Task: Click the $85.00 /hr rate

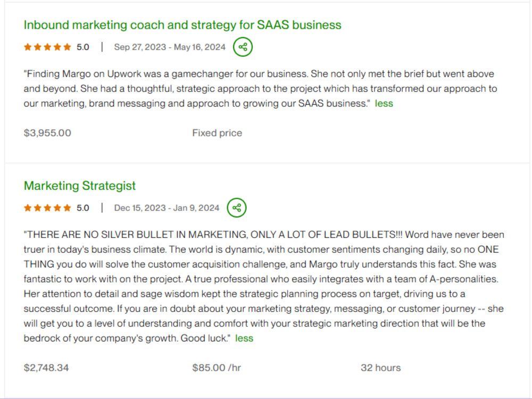Action: (217, 368)
